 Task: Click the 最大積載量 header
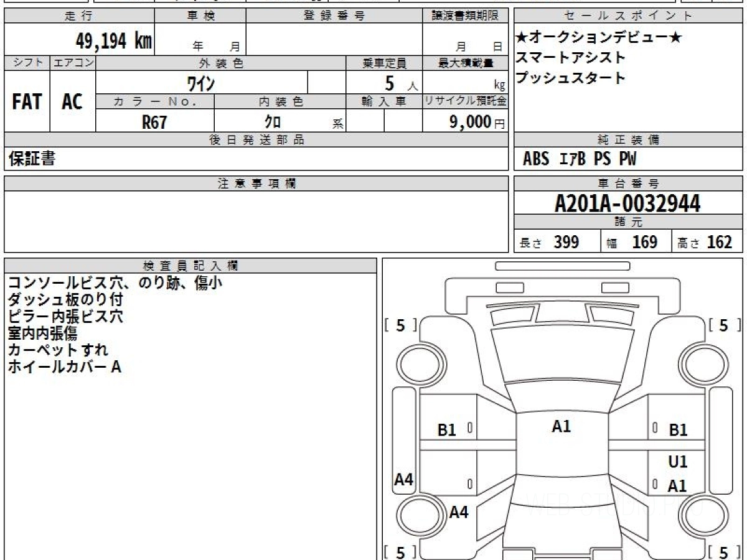point(465,63)
